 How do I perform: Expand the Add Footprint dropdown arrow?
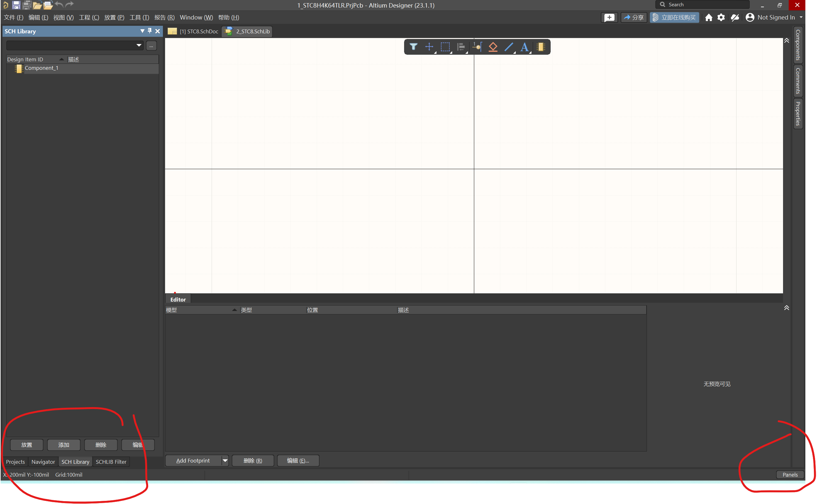point(225,460)
